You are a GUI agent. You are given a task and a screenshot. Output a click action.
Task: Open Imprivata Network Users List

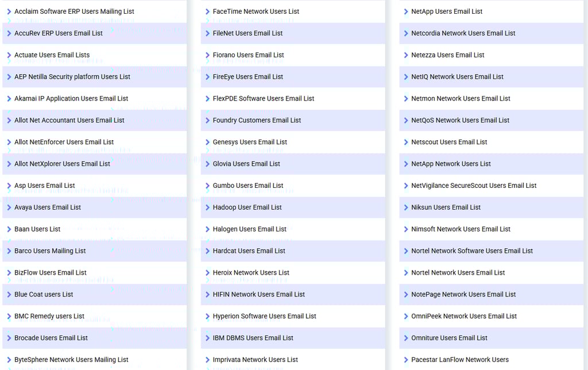click(x=256, y=360)
